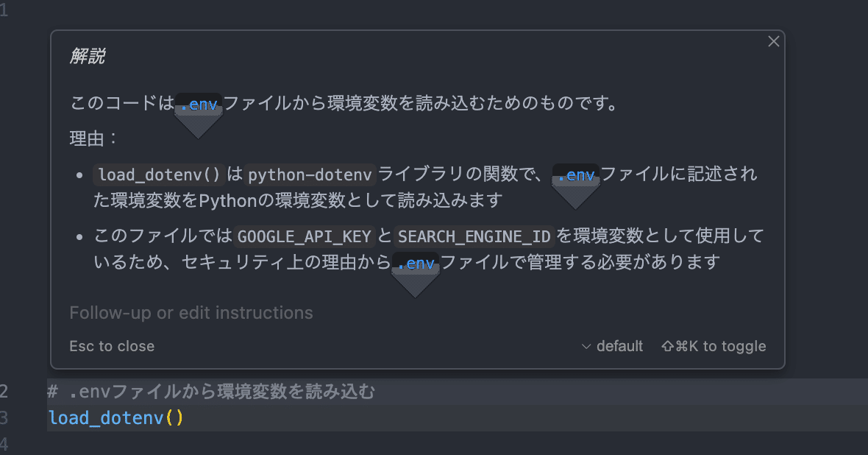Click the python-dotenv library label
This screenshot has height=455, width=868.
[309, 174]
